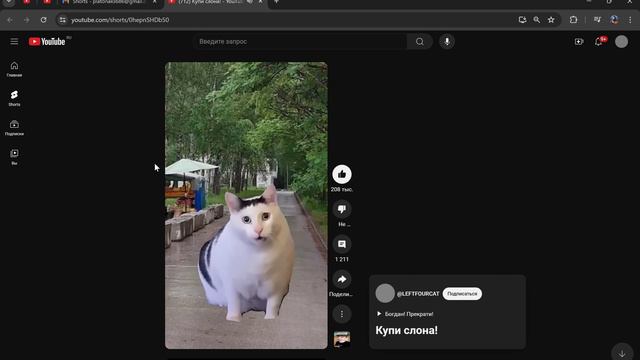Go to next short with the down arrow
Image resolution: width=640 pixels, height=360 pixels.
(x=622, y=353)
